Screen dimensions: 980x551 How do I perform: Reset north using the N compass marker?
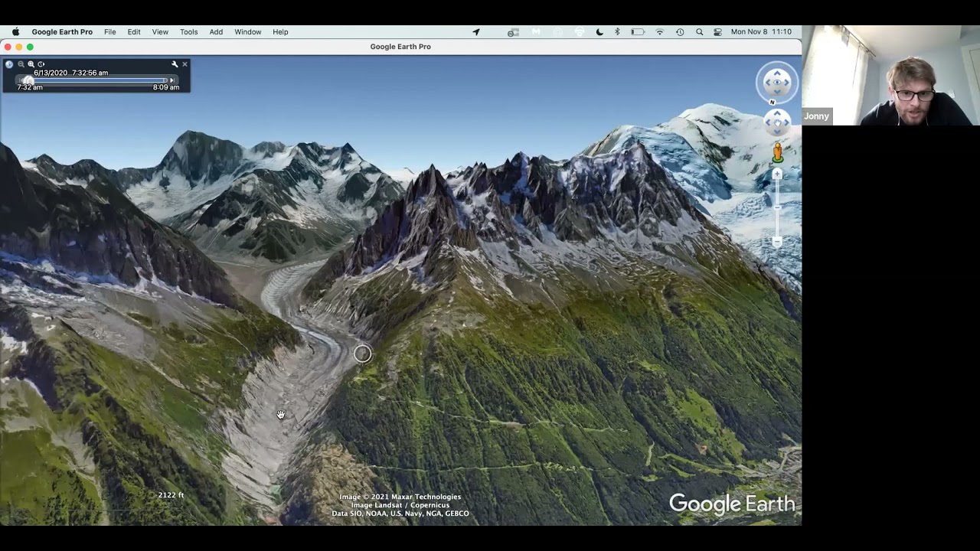772,102
